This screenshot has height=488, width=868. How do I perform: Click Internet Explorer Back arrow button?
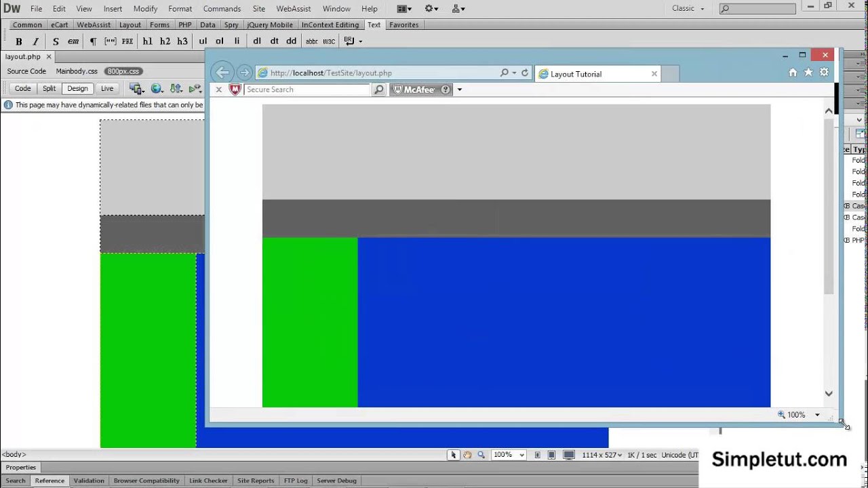[x=222, y=73]
